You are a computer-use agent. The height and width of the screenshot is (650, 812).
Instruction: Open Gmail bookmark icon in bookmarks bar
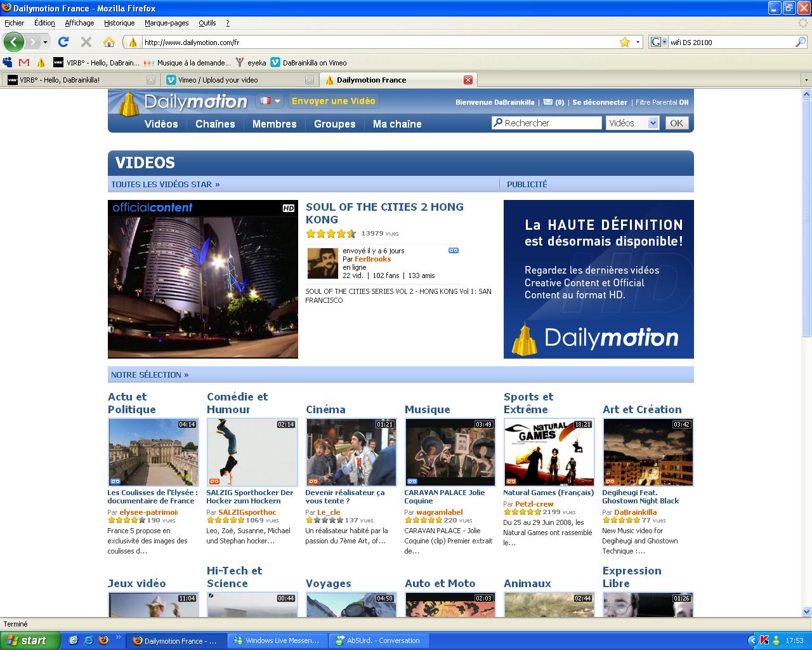click(x=24, y=62)
